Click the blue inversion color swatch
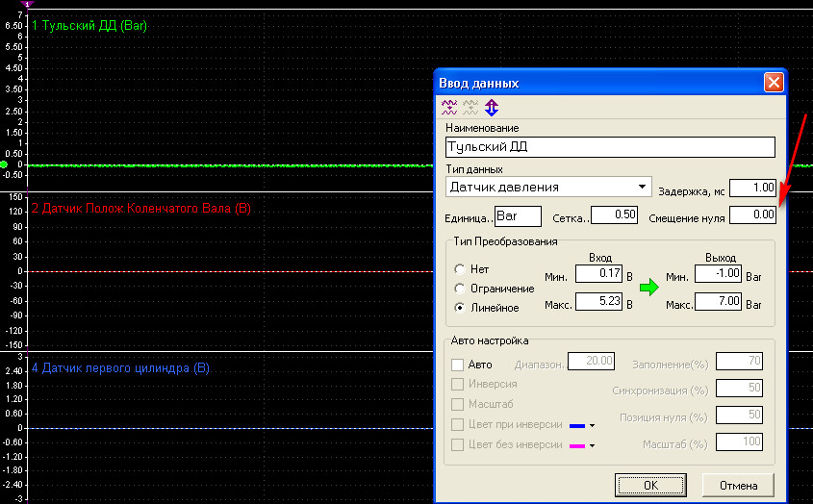 577,426
